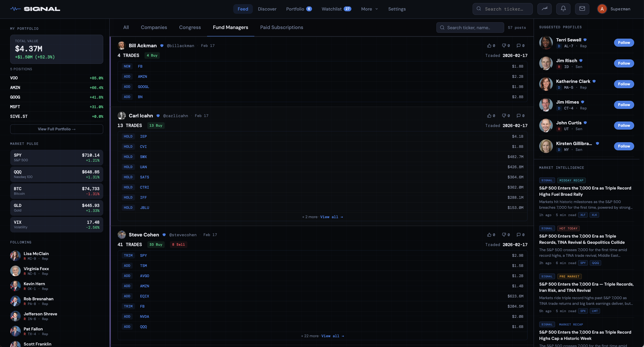The image size is (644, 347).
Task: Toggle follow for Jim Risch
Action: click(x=624, y=63)
